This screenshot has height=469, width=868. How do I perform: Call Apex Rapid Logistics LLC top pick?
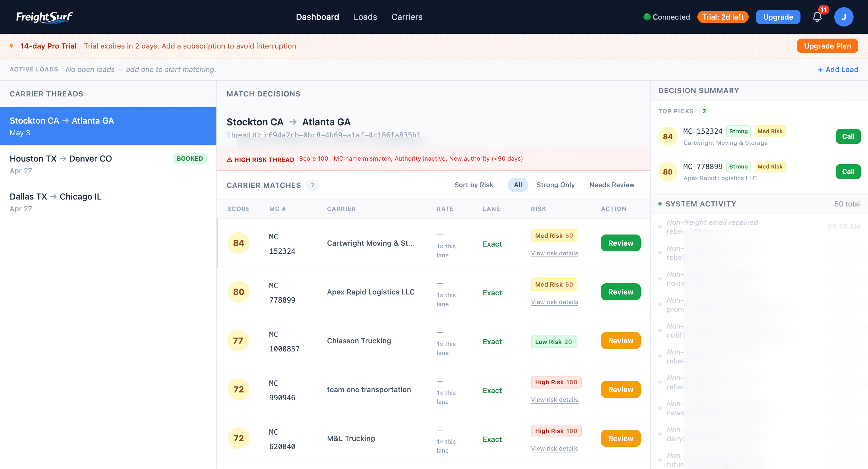(x=848, y=172)
